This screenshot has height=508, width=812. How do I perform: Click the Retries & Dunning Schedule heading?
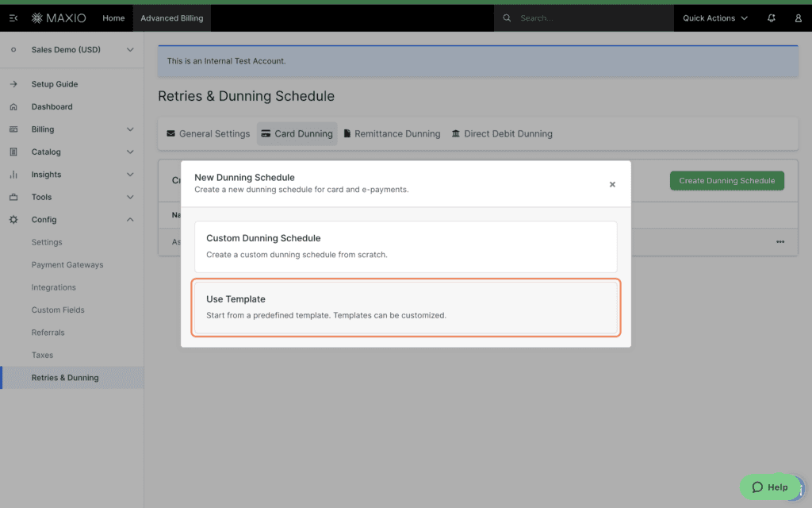[x=246, y=96]
